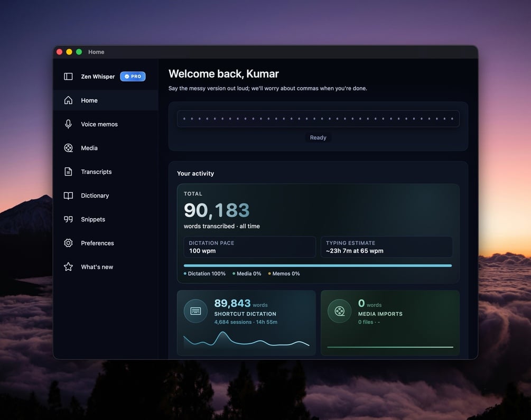The image size is (531, 420).
Task: Click the Preferences gear icon
Action: pos(68,243)
